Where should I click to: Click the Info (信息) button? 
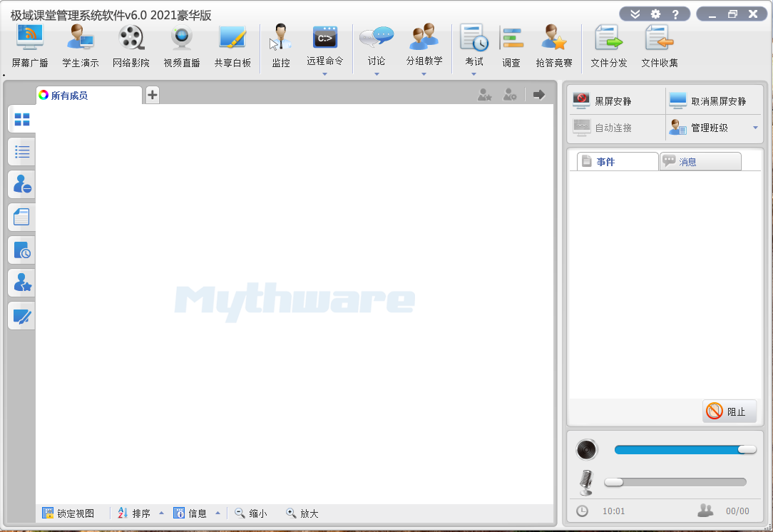190,513
